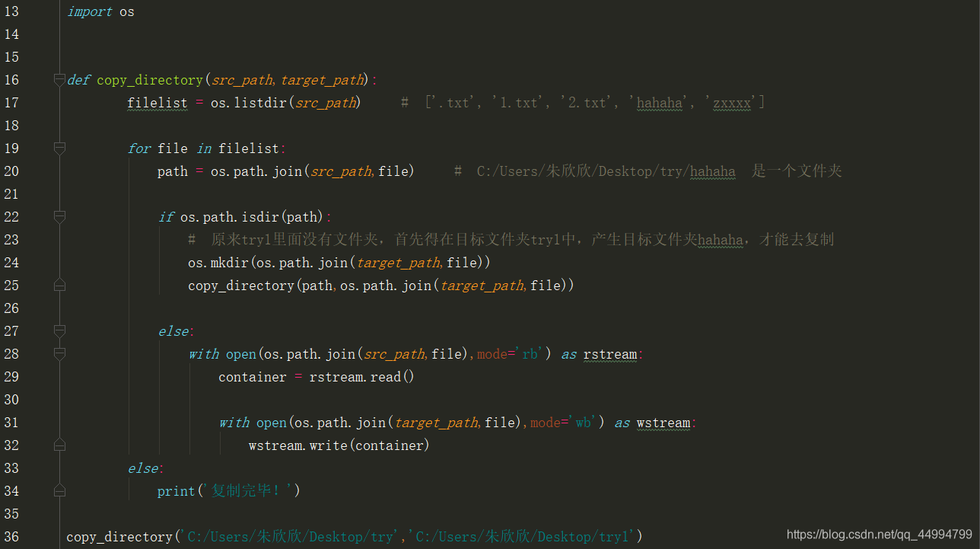Click the 'else' keyword on line 27
This screenshot has height=549, width=980.
[173, 331]
